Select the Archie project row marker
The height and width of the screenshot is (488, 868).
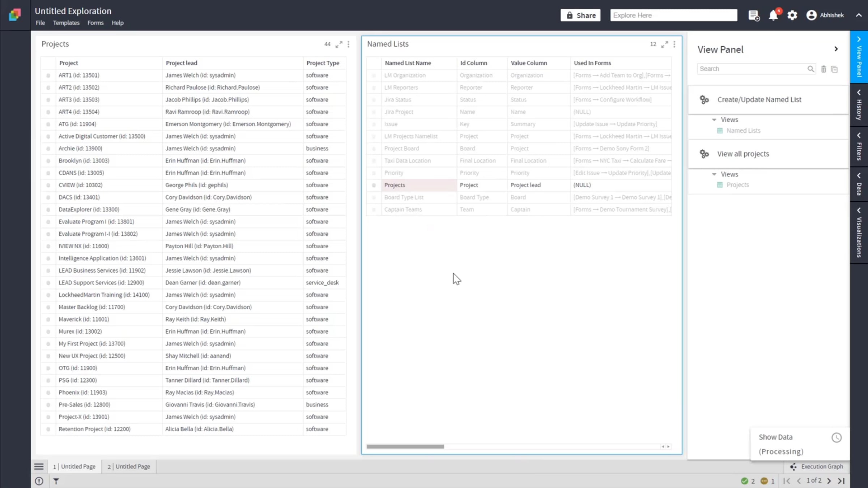pos(48,149)
